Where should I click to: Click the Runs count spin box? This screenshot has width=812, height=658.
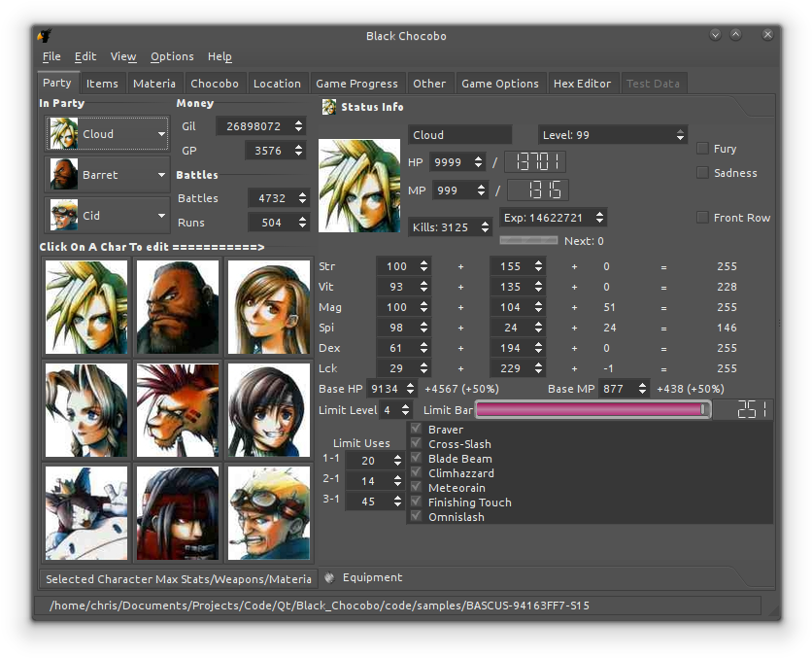(x=279, y=223)
